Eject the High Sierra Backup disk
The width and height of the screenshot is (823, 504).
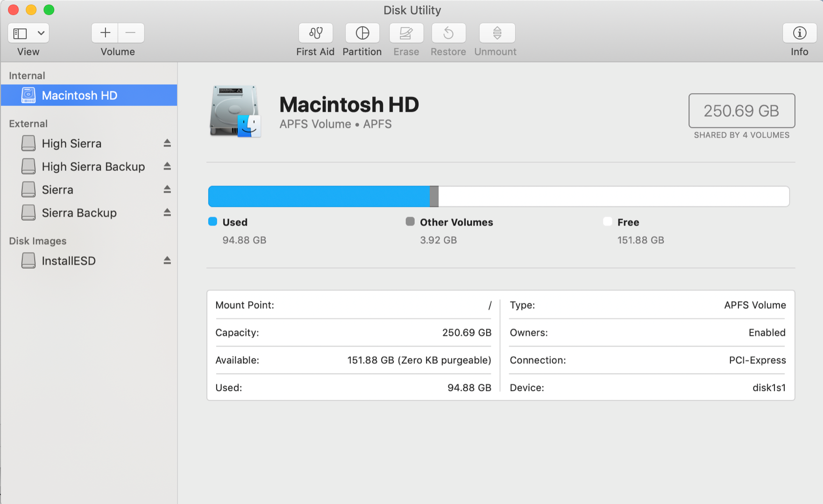(x=167, y=167)
